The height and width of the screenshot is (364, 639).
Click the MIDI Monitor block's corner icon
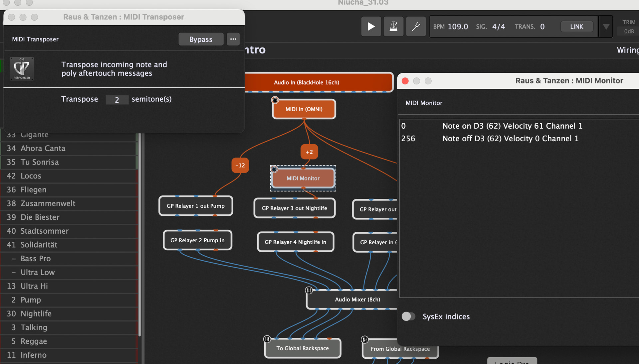pyautogui.click(x=274, y=169)
